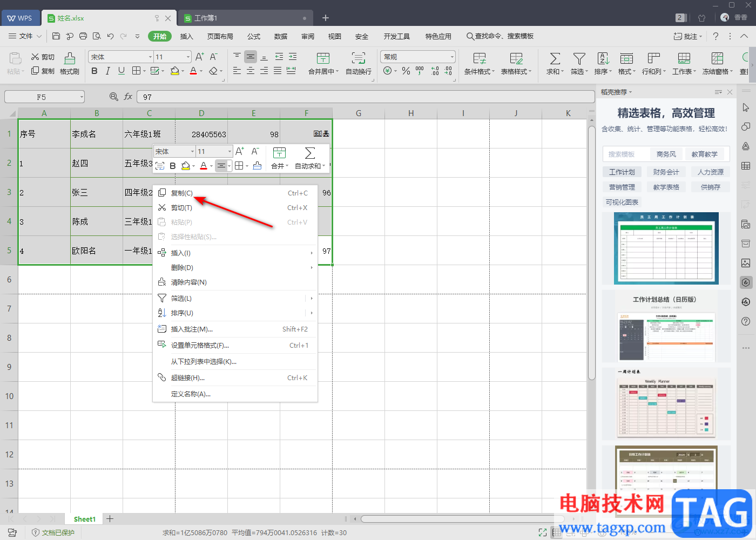
Task: Toggle Underline formatting in the ribbon
Action: [121, 71]
